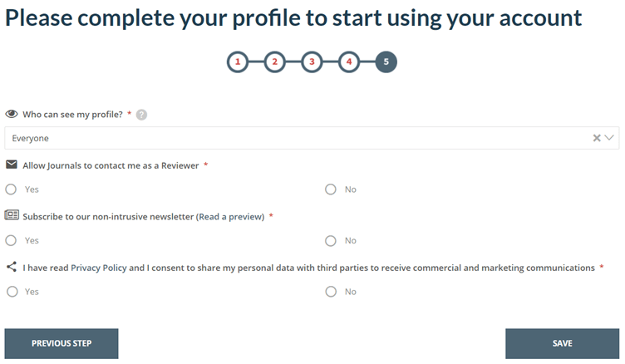Click the newspaper icon beside newsletter question

(x=12, y=216)
